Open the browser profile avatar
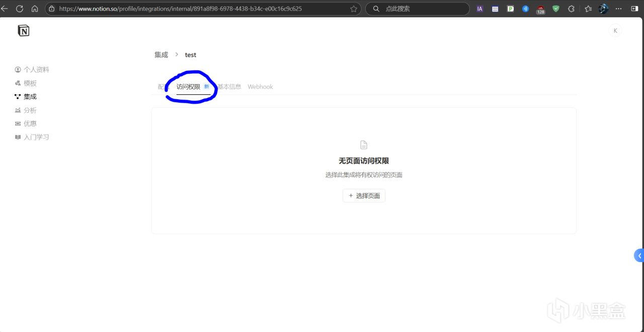The width and height of the screenshot is (644, 332). pos(603,9)
